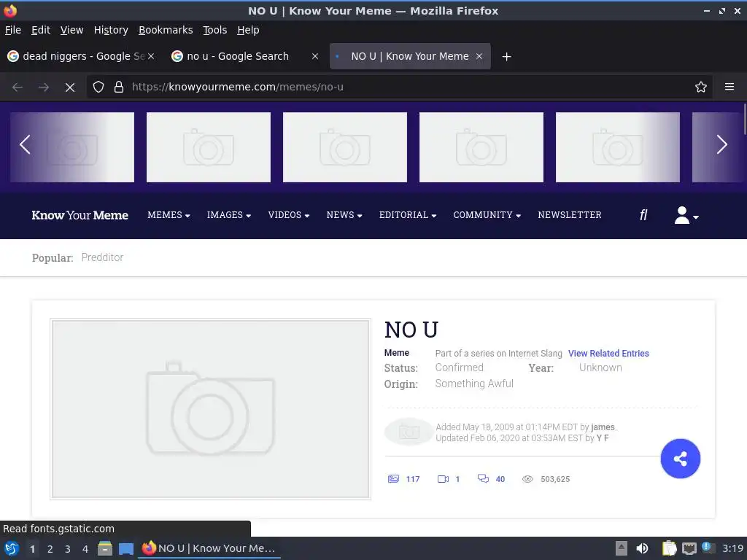Open the popular Predditor link
The width and height of the screenshot is (747, 560).
pyautogui.click(x=102, y=257)
